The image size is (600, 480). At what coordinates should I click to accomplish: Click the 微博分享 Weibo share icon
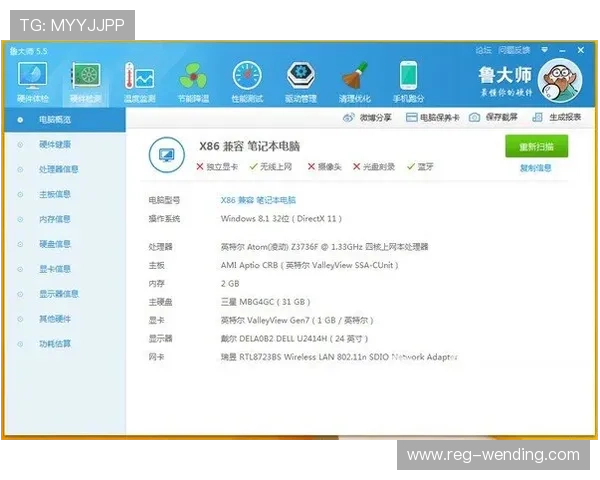pyautogui.click(x=348, y=118)
